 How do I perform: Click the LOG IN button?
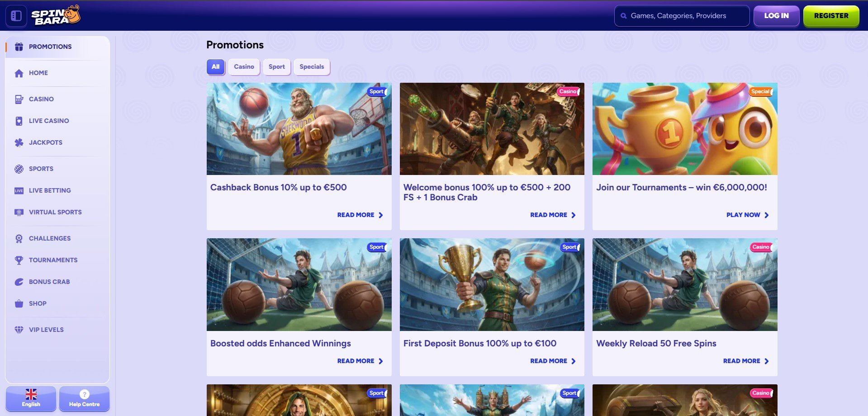pos(777,16)
